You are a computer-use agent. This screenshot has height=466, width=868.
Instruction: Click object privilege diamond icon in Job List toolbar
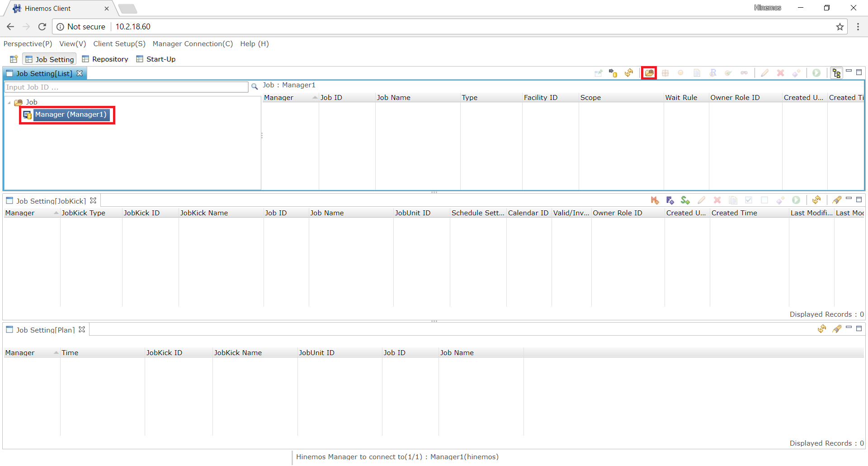click(x=796, y=73)
